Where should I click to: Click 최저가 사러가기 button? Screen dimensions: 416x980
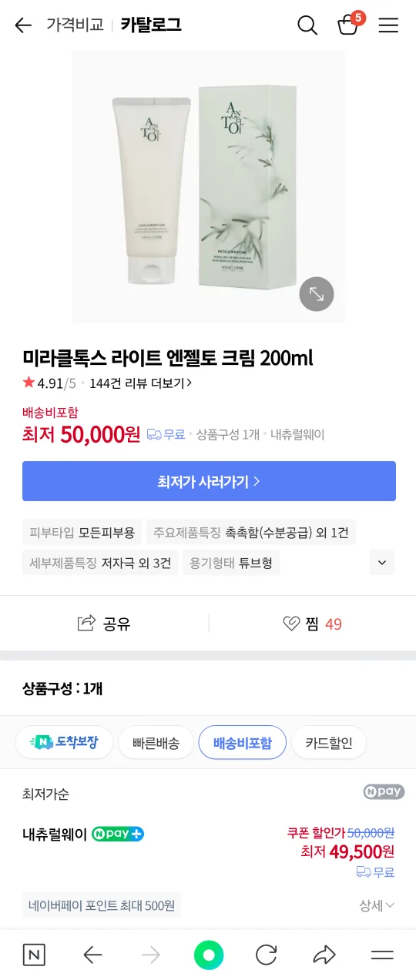pos(209,481)
